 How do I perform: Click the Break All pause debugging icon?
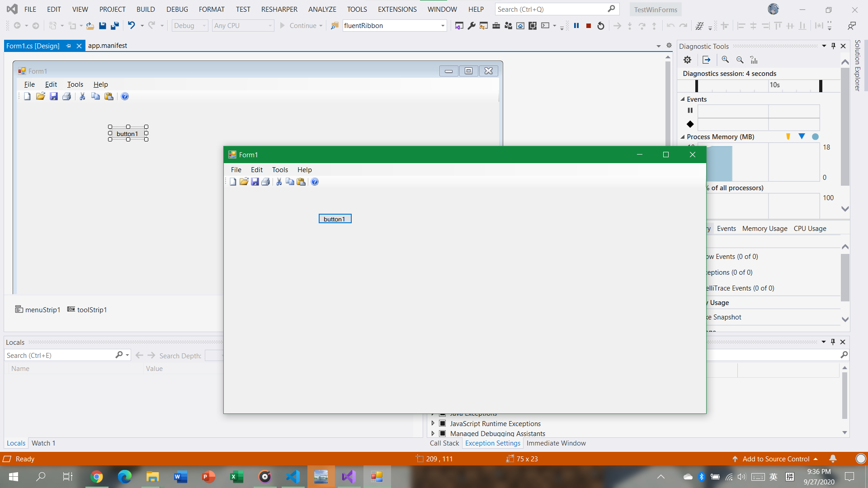576,26
